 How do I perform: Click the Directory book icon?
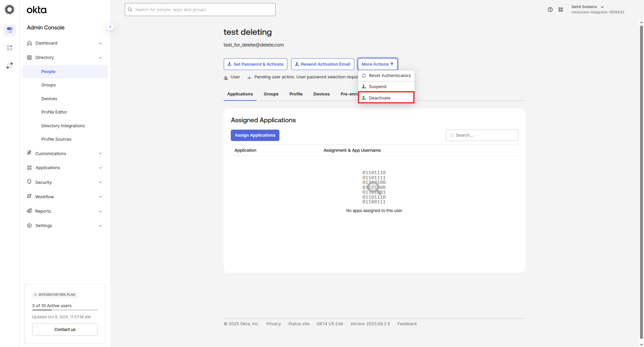pos(30,58)
